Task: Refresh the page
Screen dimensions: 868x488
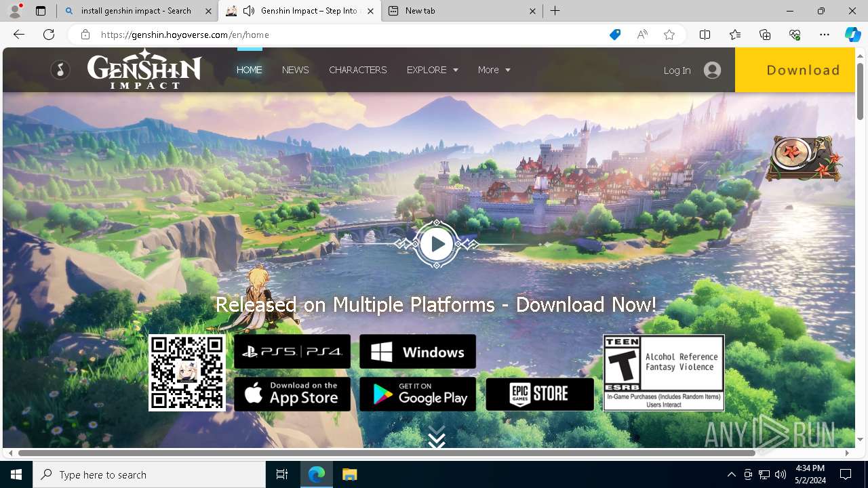Action: click(x=49, y=35)
